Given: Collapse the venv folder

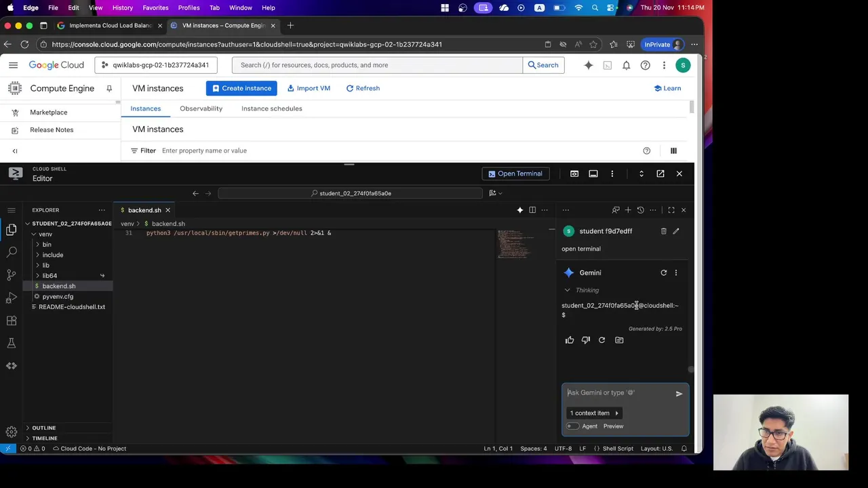Looking at the screenshot, I should (x=45, y=234).
